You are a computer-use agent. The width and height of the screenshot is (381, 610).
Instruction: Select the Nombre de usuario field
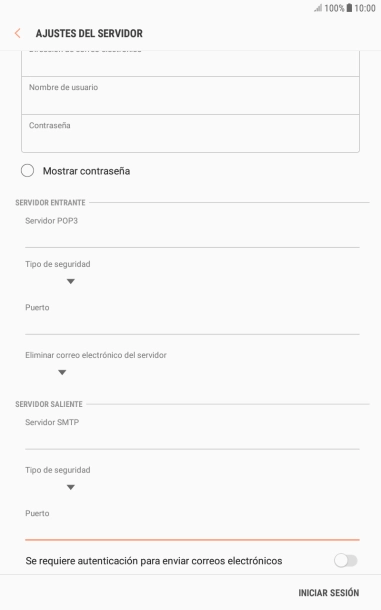click(190, 95)
